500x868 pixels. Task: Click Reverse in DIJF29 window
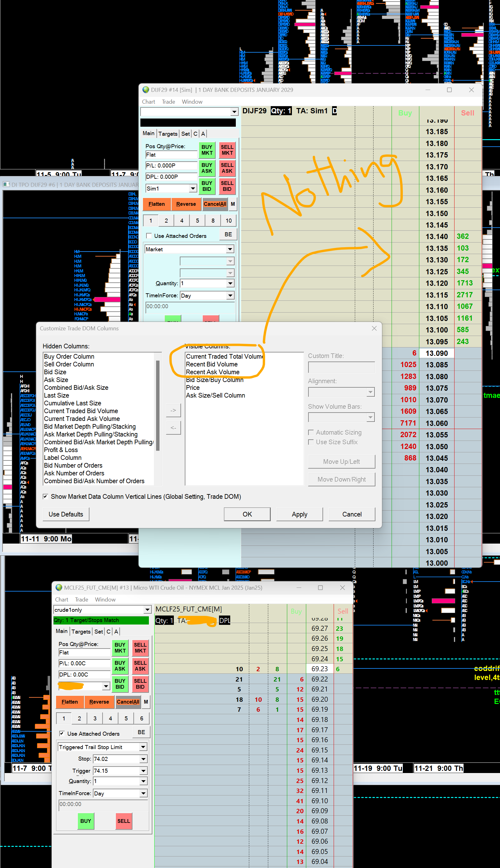[x=186, y=204]
